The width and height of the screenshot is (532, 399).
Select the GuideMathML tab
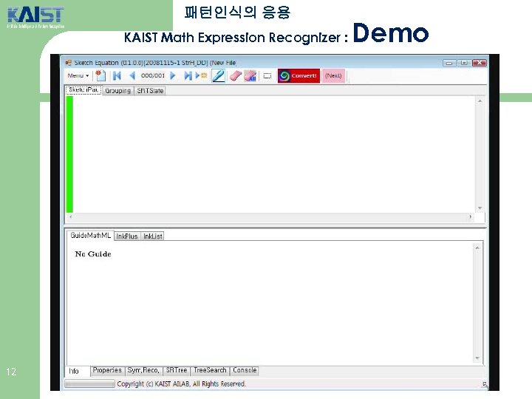pyautogui.click(x=91, y=236)
